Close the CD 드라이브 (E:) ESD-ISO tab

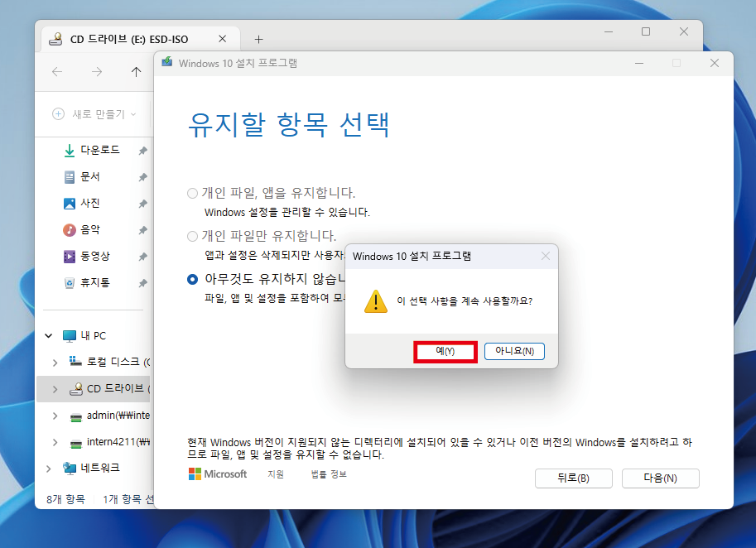pos(222,39)
